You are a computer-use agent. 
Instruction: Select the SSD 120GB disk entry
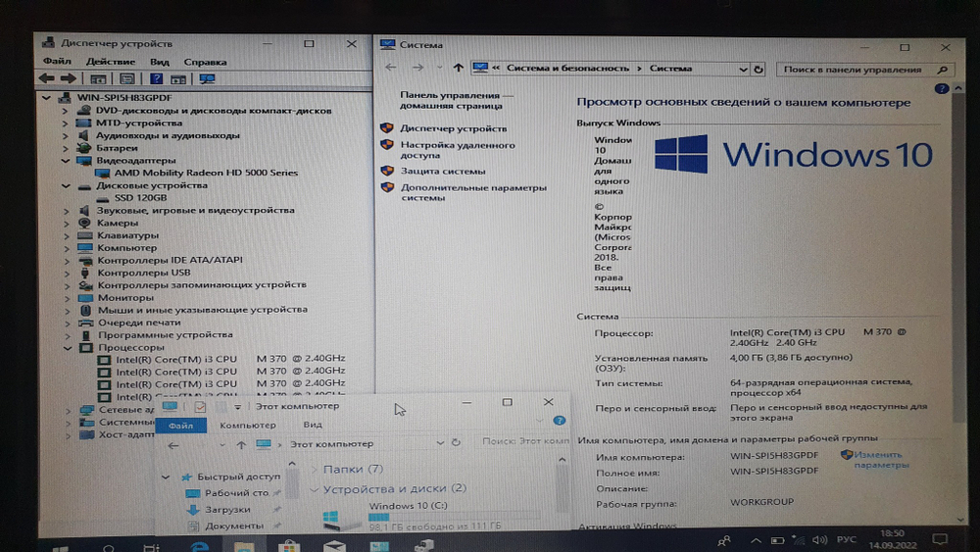point(140,197)
